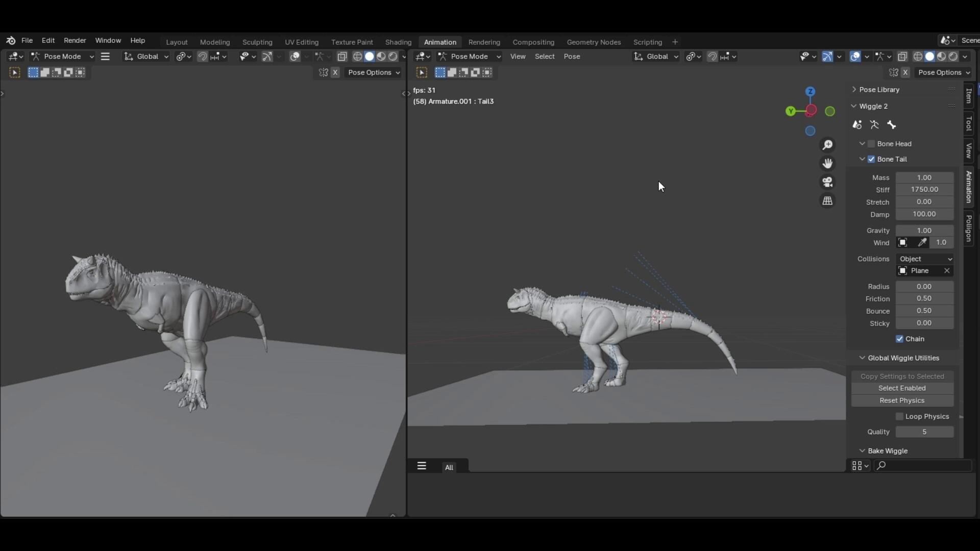This screenshot has width=980, height=551.
Task: Click the search field magnifier icon
Action: click(x=881, y=465)
